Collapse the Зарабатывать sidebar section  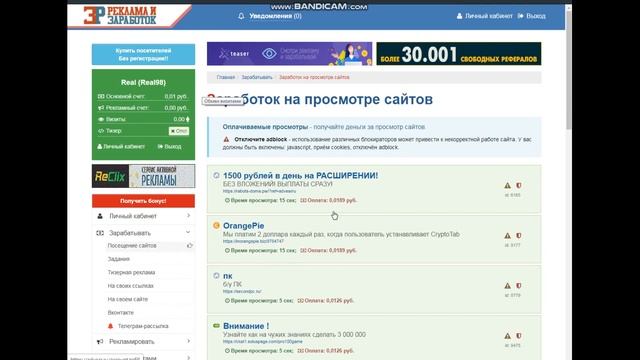143,233
